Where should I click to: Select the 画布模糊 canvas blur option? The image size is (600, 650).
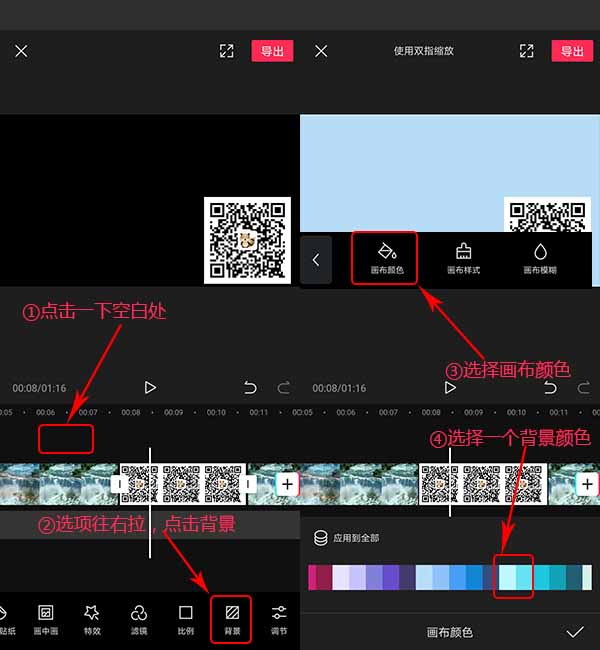tap(540, 259)
